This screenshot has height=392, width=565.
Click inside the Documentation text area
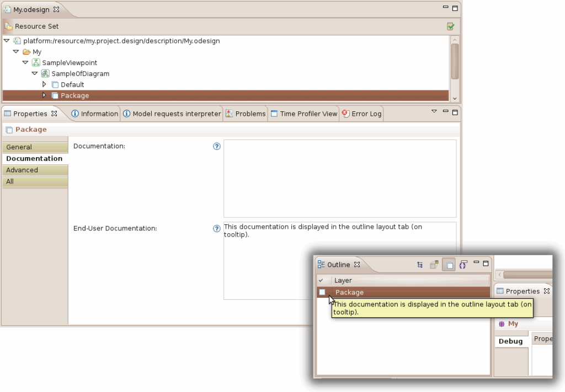point(339,178)
